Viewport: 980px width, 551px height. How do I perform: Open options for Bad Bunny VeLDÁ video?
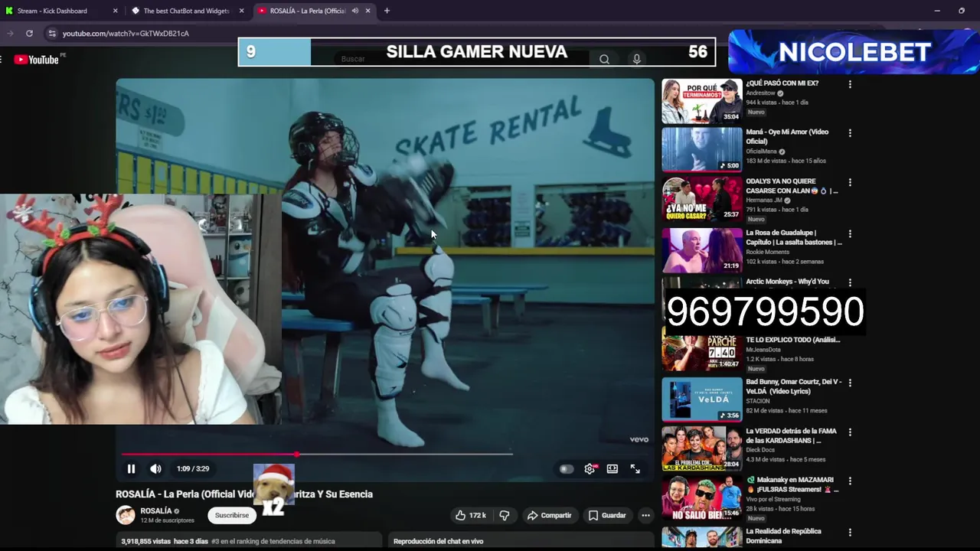850,383
